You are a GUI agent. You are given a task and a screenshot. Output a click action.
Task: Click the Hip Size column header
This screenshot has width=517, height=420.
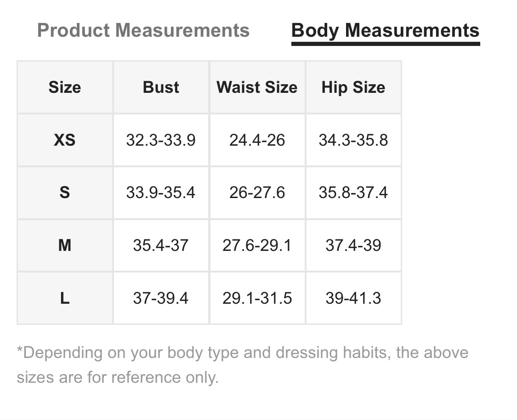(x=353, y=87)
